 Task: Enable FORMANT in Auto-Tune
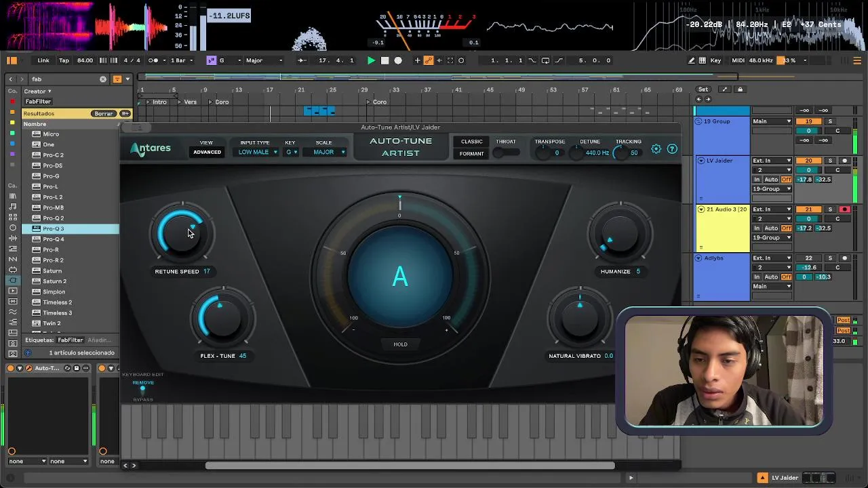[471, 154]
